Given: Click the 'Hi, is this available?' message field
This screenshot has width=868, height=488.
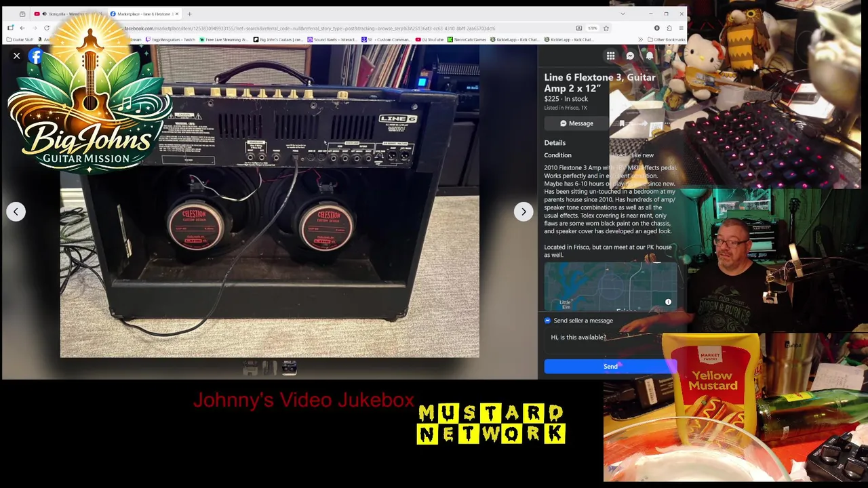Looking at the screenshot, I should pos(610,337).
